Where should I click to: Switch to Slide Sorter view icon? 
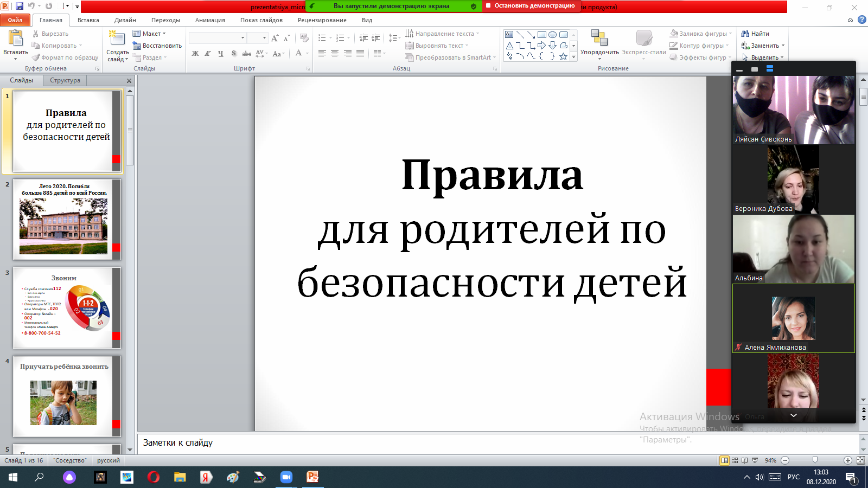pos(735,460)
